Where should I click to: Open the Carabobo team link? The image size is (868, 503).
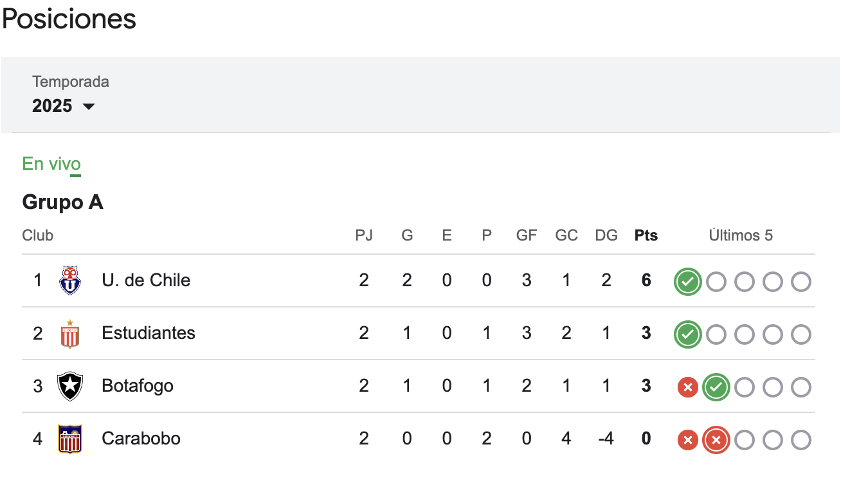pos(141,439)
